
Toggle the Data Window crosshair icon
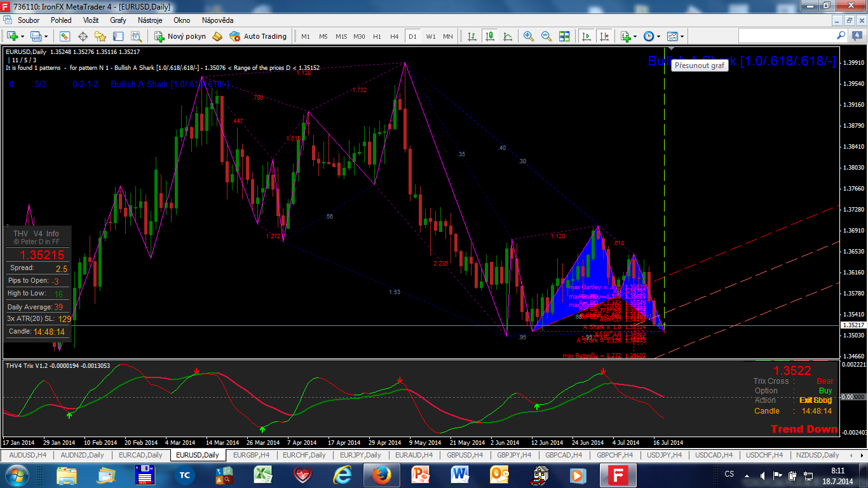coord(83,36)
